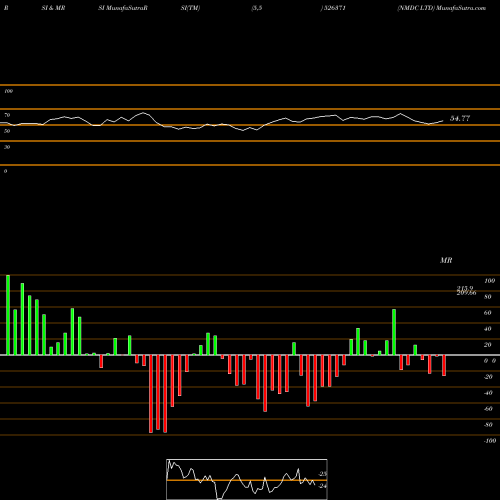Click the 'MR' panel label

click(446, 260)
